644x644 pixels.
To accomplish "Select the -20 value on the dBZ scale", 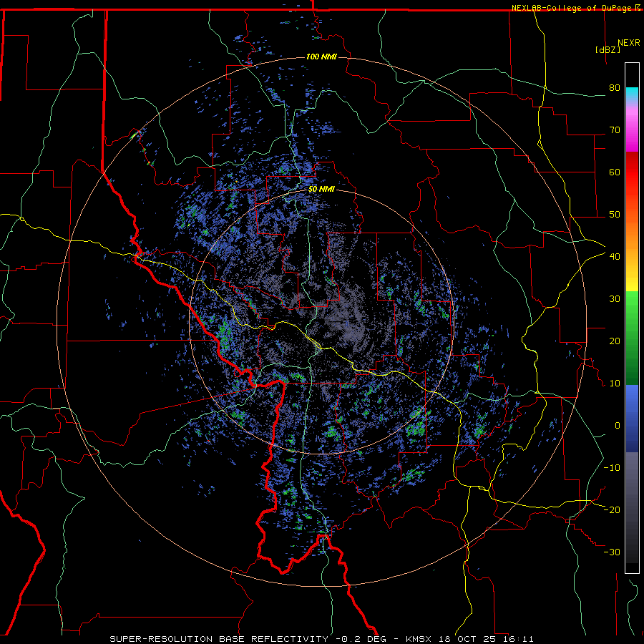I will tap(612, 509).
